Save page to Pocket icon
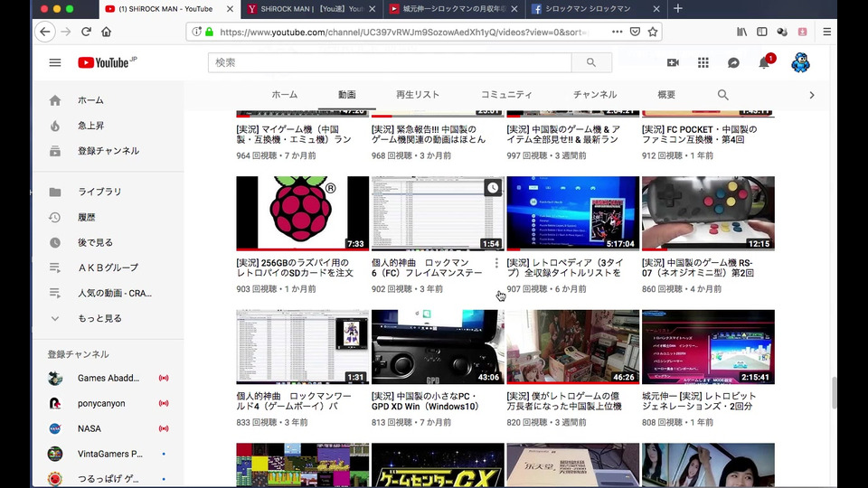868x488 pixels. tap(635, 32)
